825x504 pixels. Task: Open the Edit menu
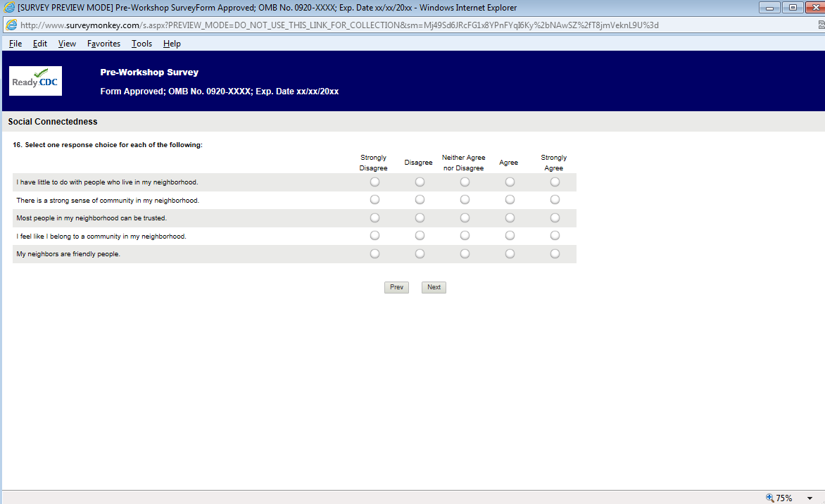(x=40, y=44)
